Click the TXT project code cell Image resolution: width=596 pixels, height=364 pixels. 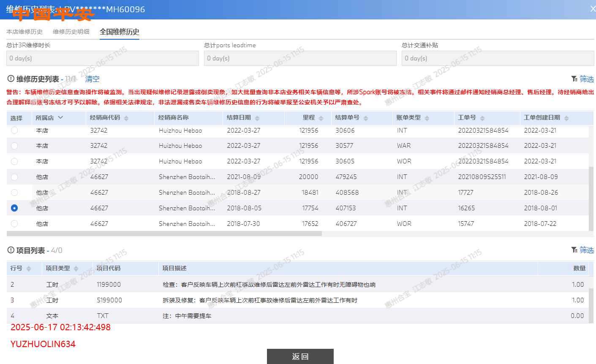click(103, 316)
